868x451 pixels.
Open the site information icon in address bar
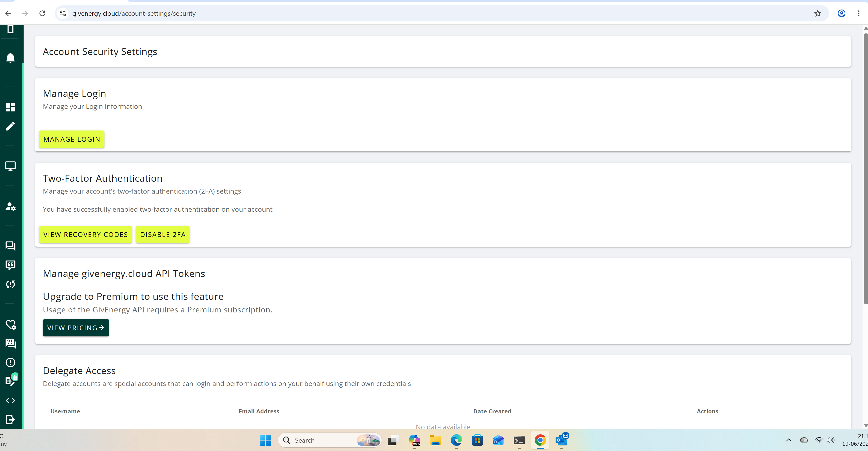[x=63, y=14]
